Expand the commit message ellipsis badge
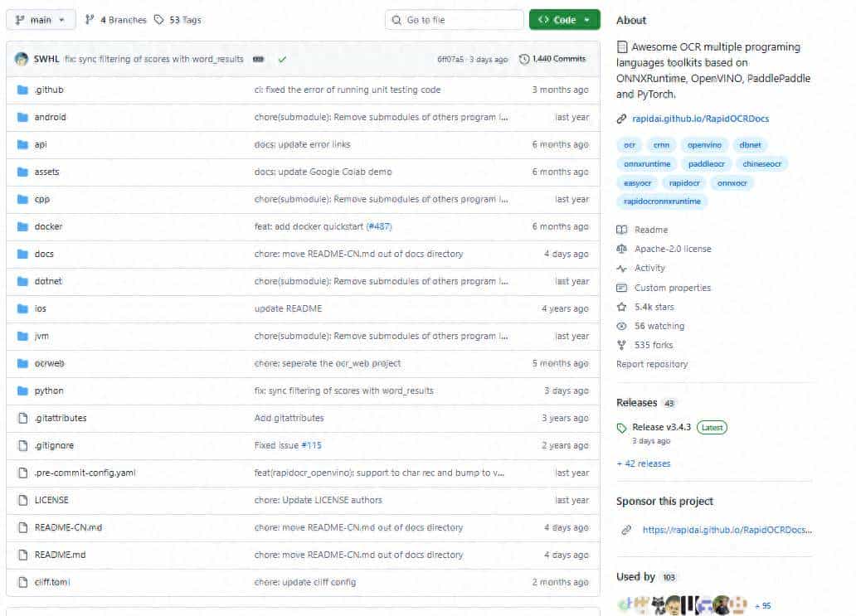 coord(260,59)
